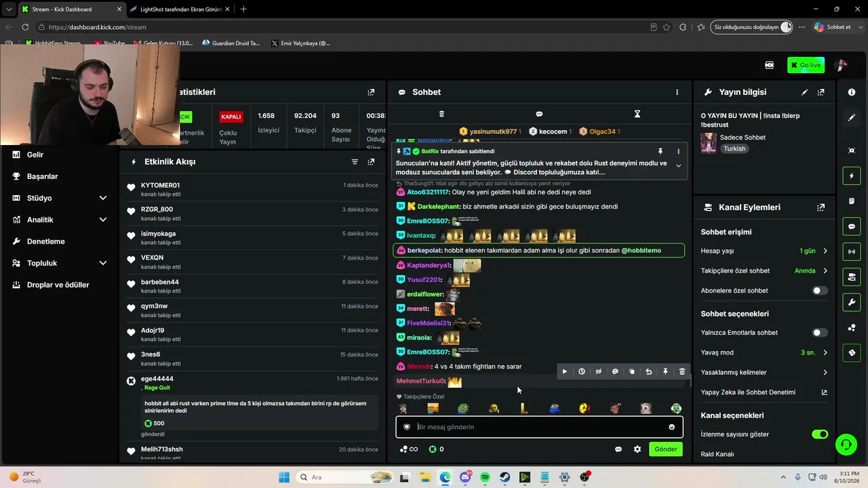
Task: Open Discord from Windows taskbar
Action: click(465, 477)
